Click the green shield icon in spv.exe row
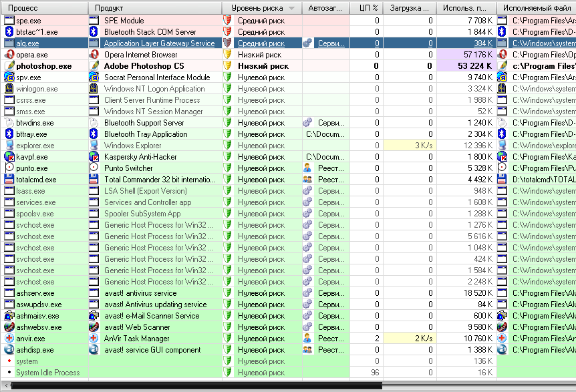The height and width of the screenshot is (392, 576). coord(228,77)
